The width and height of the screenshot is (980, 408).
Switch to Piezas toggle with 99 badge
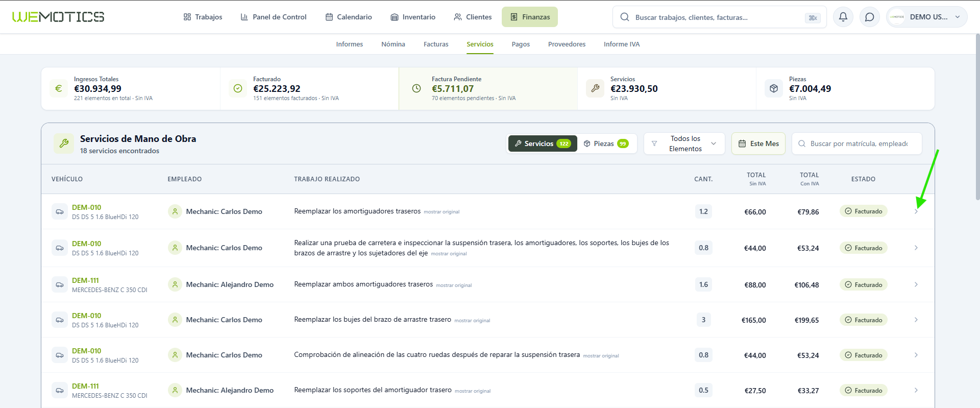(606, 143)
